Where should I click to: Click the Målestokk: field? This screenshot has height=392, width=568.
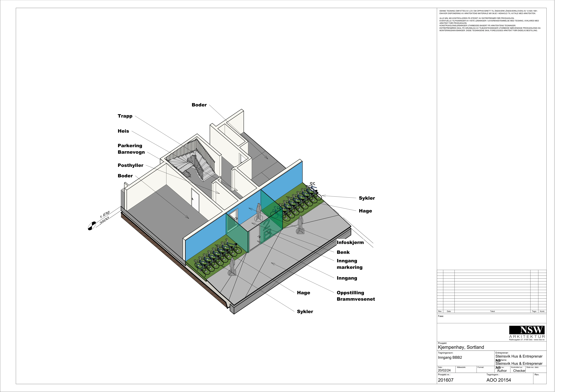coord(466,369)
